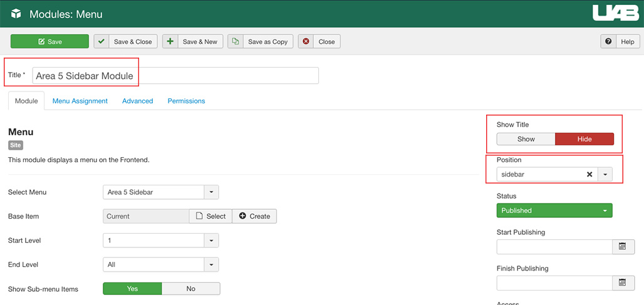Open the Start Level dropdown
Image resolution: width=644 pixels, height=305 pixels.
point(211,240)
